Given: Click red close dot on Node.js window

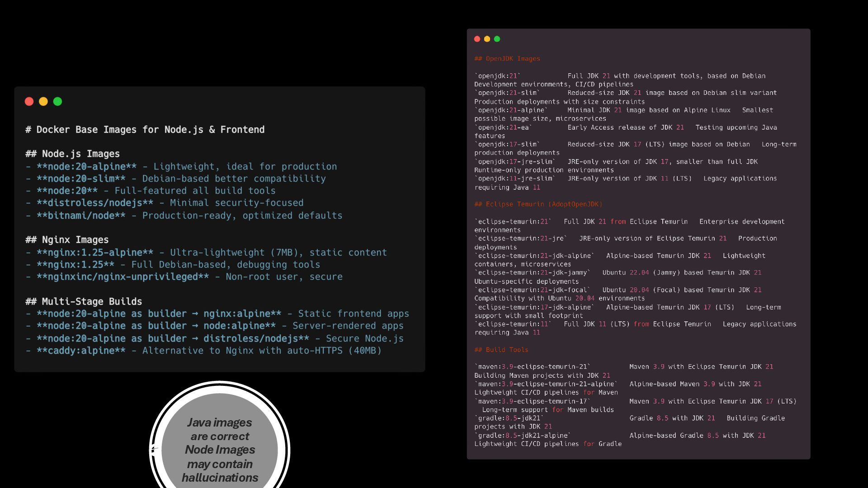Looking at the screenshot, I should (x=29, y=102).
